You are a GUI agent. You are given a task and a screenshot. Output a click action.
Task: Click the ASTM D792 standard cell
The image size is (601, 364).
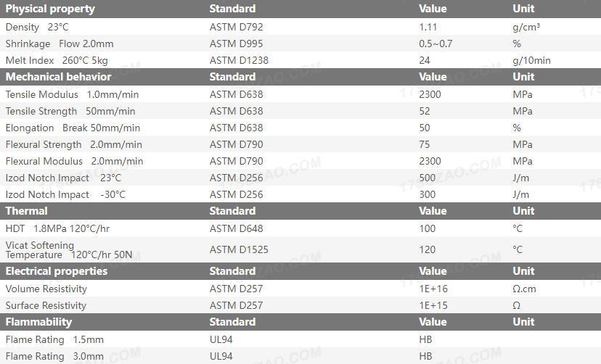coord(236,27)
